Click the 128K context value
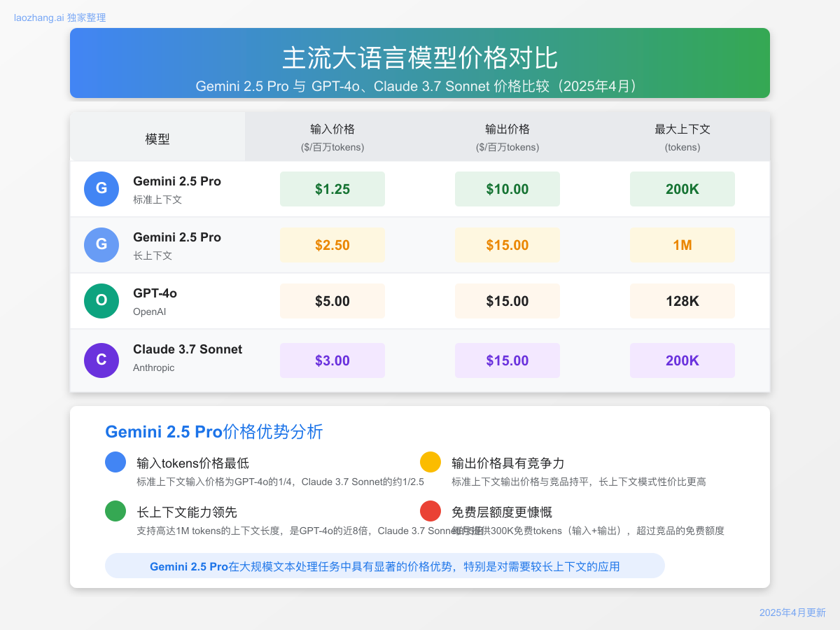The height and width of the screenshot is (630, 840). [x=682, y=301]
